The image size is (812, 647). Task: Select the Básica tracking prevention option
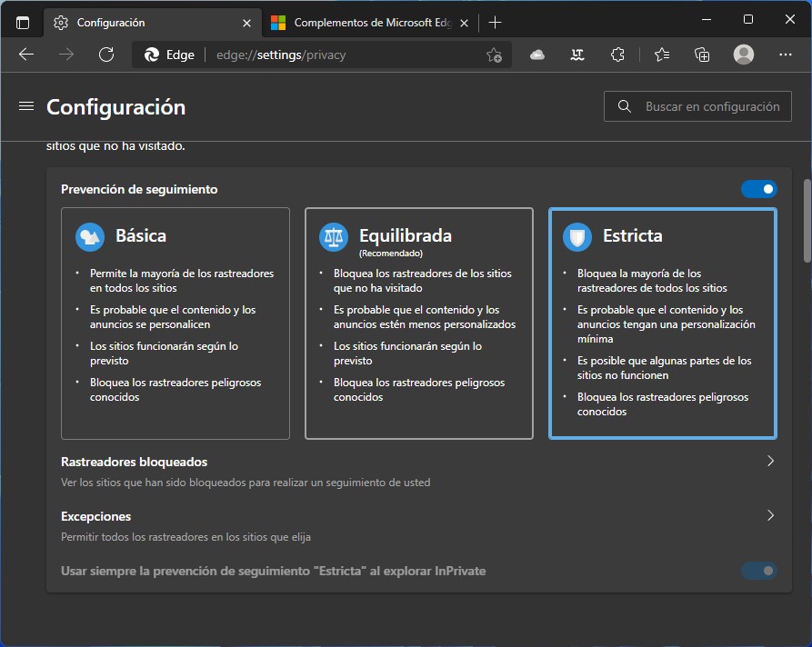pyautogui.click(x=175, y=323)
